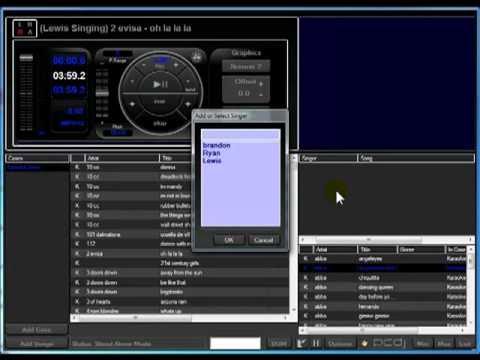
Task: Click the singer name field at the top of the dialog
Action: pyautogui.click(x=241, y=135)
